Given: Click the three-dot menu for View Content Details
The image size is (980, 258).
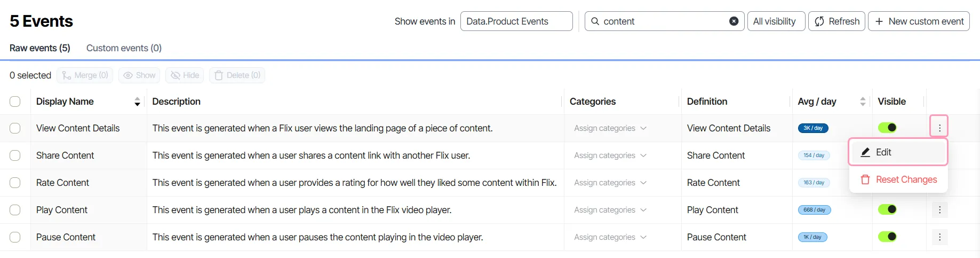Looking at the screenshot, I should pyautogui.click(x=939, y=128).
